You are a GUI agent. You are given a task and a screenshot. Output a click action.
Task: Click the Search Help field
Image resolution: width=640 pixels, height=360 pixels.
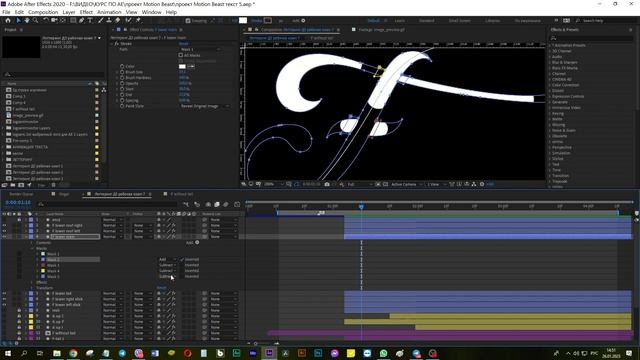click(x=605, y=20)
